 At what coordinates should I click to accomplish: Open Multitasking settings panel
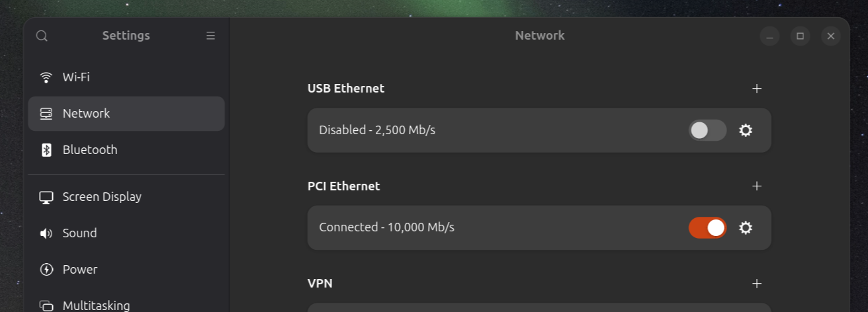(x=96, y=305)
